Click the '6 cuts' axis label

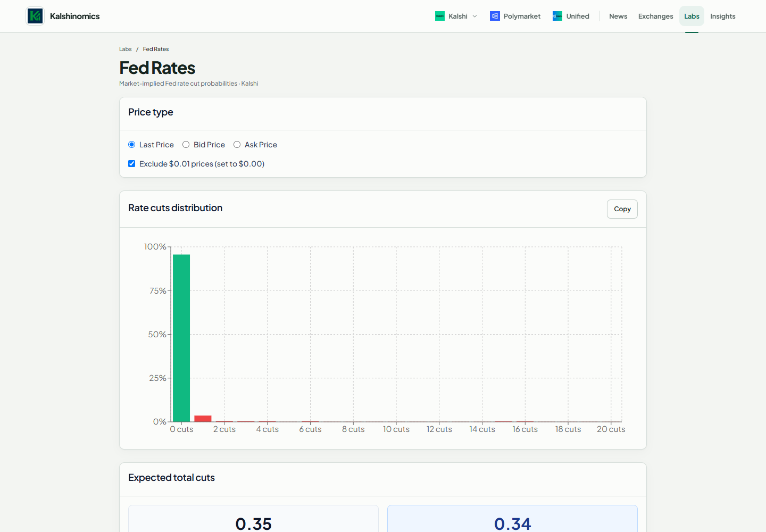[310, 429]
